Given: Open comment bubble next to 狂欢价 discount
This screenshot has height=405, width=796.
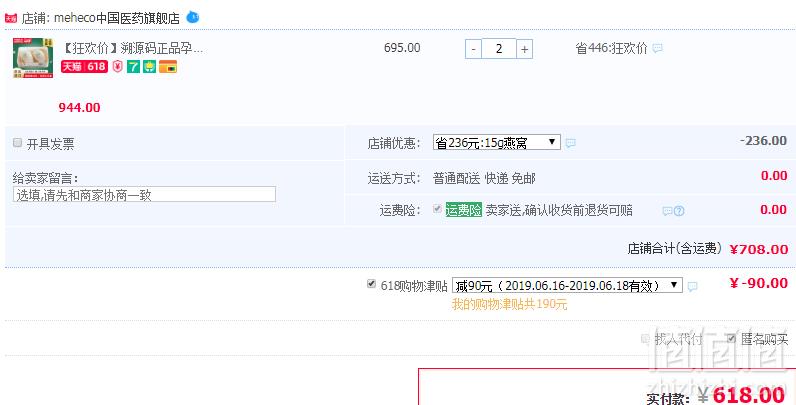Looking at the screenshot, I should pos(657,49).
